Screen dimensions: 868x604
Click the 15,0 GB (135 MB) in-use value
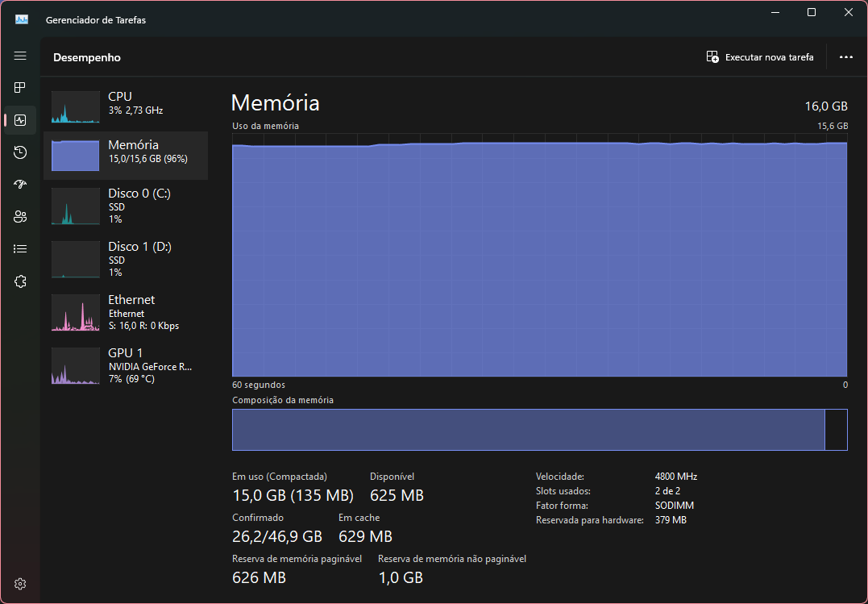293,495
